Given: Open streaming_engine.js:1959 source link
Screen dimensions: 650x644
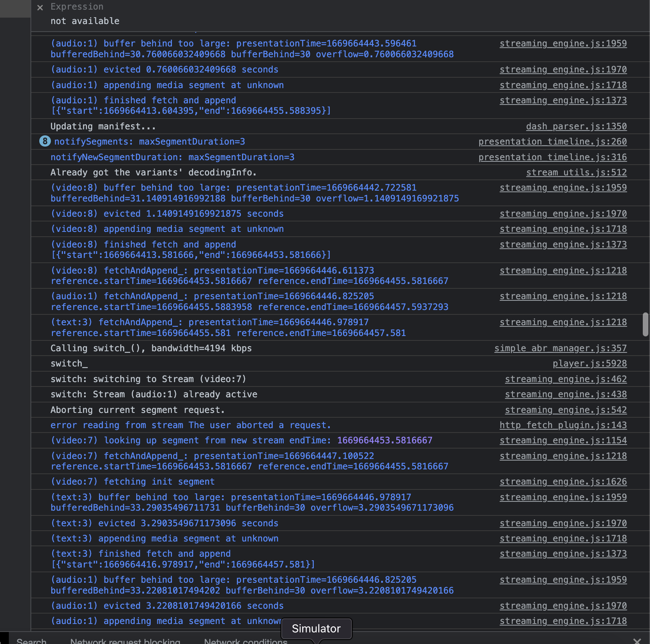Looking at the screenshot, I should 563,43.
